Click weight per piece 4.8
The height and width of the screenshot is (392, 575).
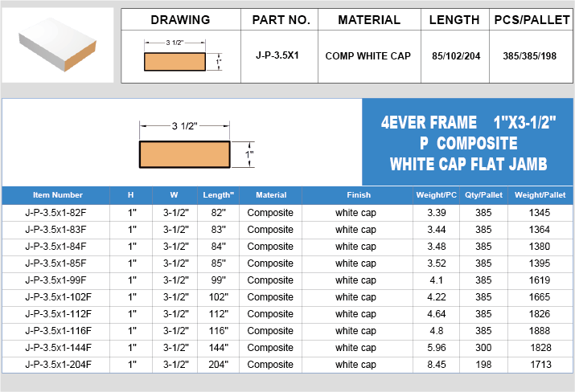coord(437,330)
